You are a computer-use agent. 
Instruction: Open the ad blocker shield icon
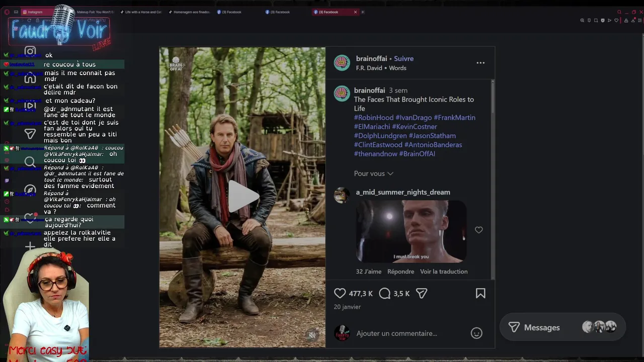tap(603, 21)
